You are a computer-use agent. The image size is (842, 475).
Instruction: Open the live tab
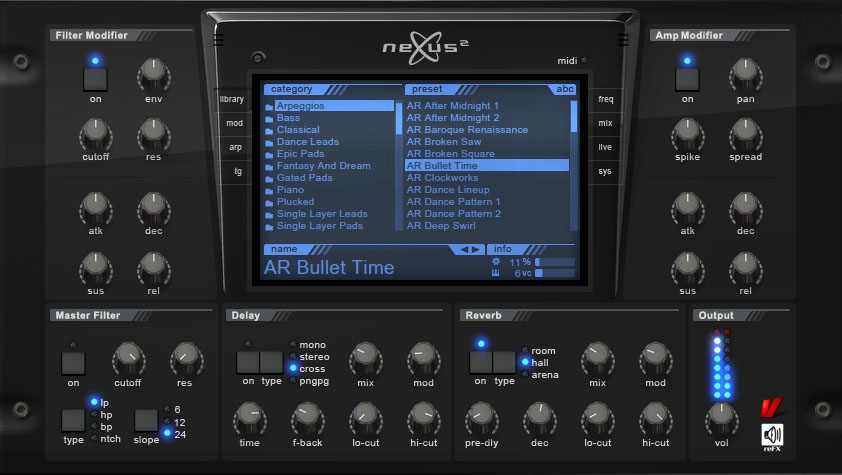click(x=605, y=147)
